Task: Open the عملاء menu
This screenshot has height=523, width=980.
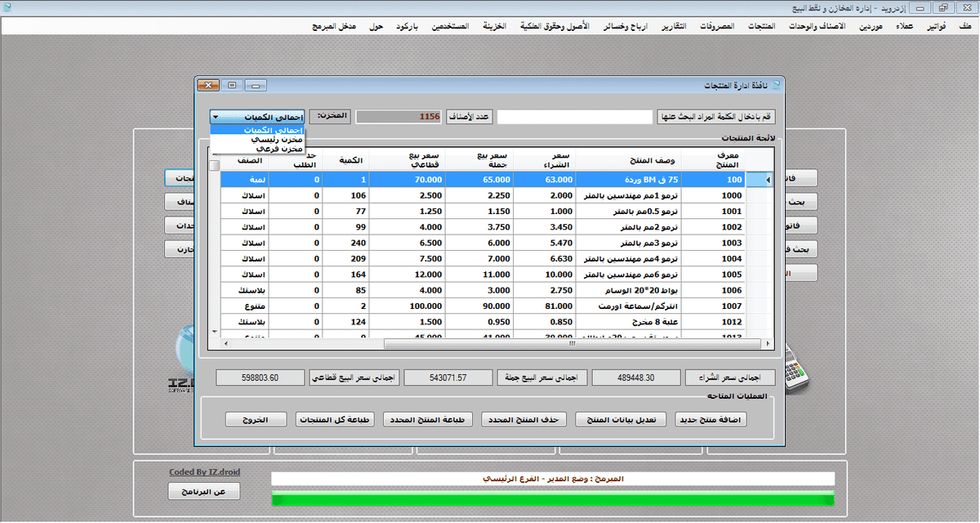Action: coord(904,26)
